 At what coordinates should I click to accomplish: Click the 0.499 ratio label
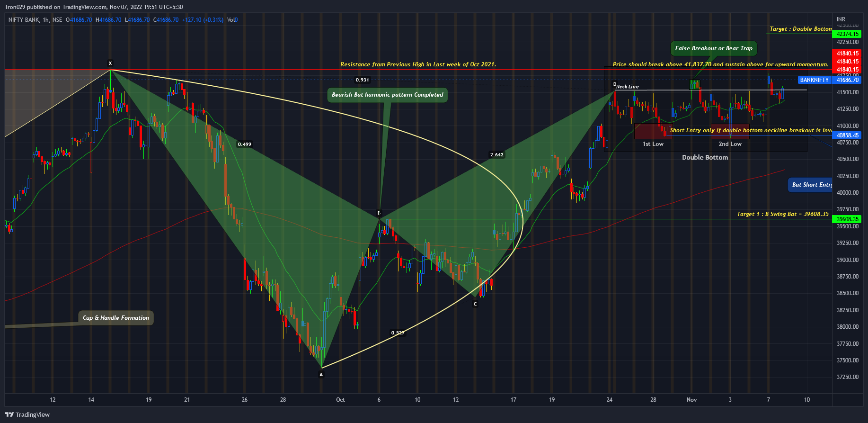coord(245,144)
